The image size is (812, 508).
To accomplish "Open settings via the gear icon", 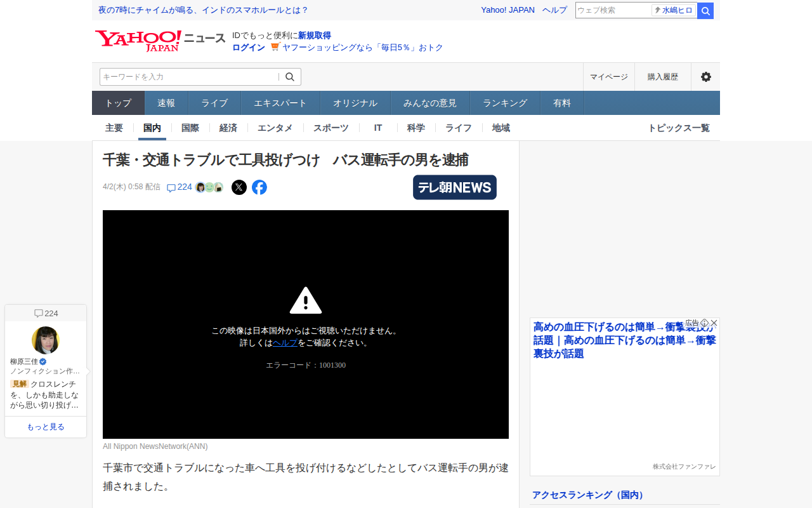I will pos(705,77).
